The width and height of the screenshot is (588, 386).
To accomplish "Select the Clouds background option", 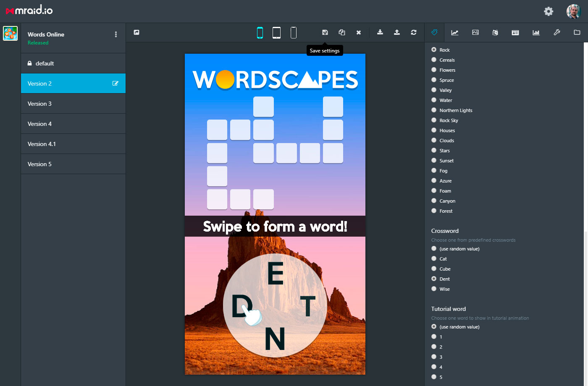I will click(x=434, y=140).
